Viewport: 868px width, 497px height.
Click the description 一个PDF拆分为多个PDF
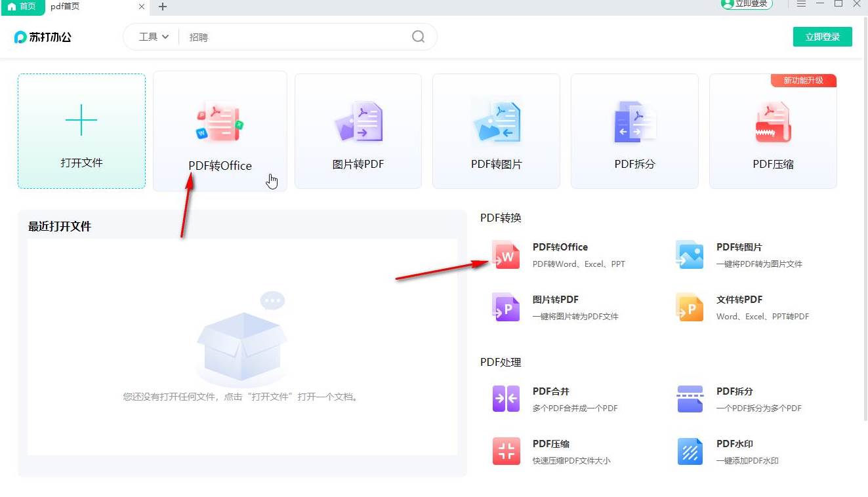[759, 408]
